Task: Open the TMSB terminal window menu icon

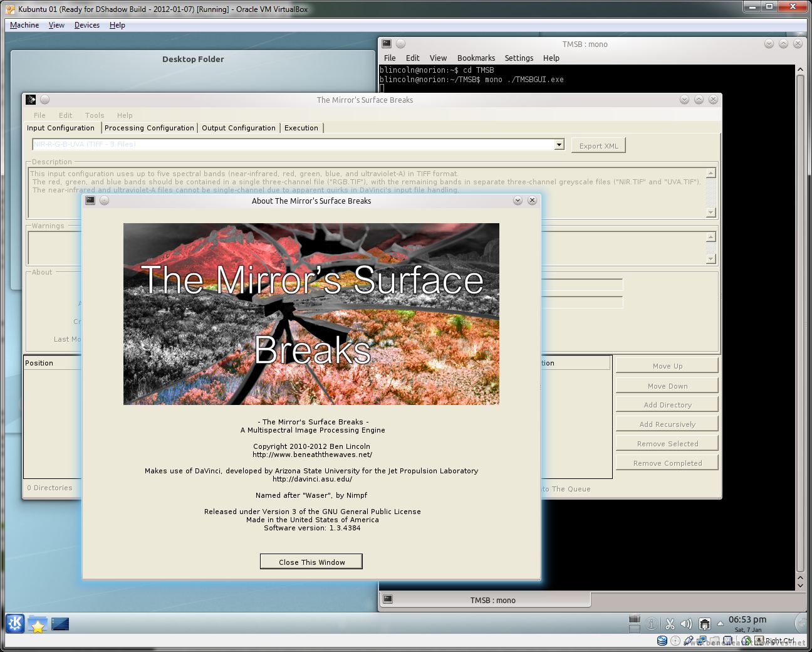Action: pos(387,44)
